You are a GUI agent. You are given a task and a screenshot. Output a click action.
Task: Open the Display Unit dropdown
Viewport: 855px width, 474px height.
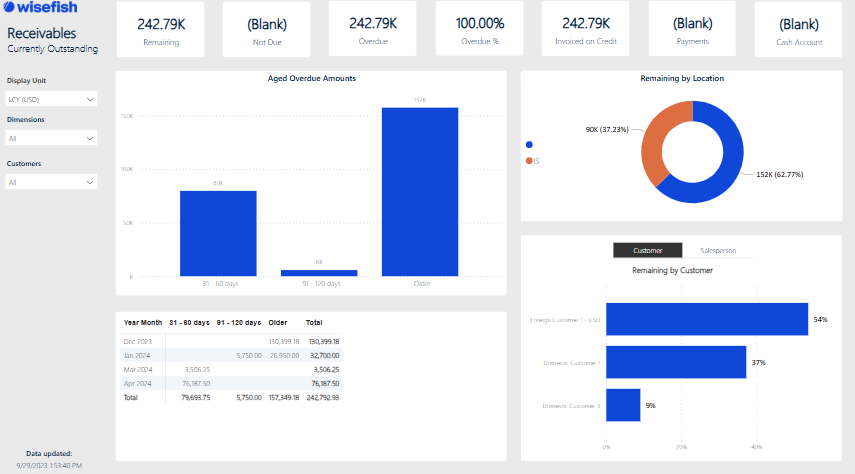(x=51, y=99)
